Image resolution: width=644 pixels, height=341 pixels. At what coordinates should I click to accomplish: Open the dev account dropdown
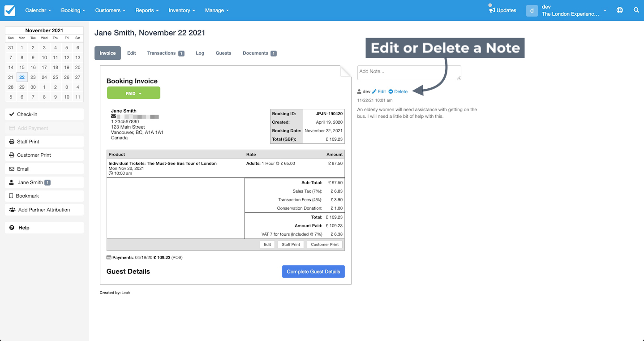coord(574,10)
